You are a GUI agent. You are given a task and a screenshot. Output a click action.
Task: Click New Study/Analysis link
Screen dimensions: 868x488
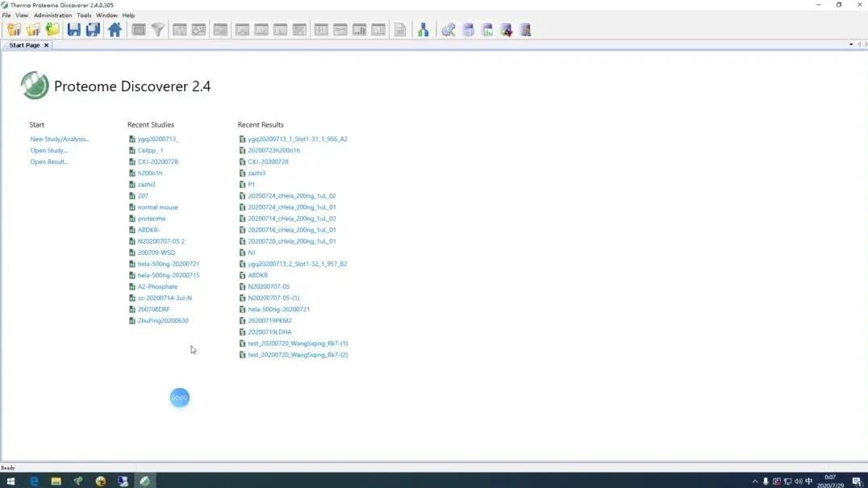59,139
